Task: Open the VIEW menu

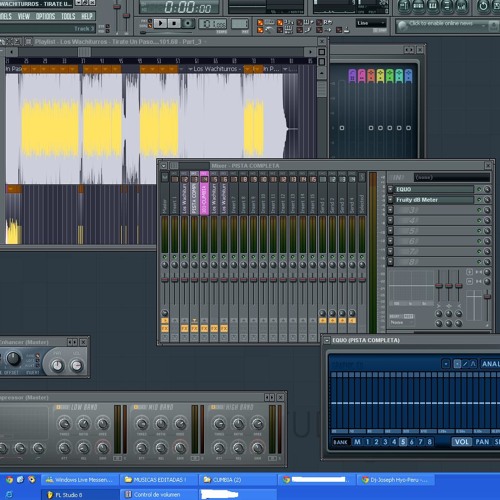Action: point(24,16)
